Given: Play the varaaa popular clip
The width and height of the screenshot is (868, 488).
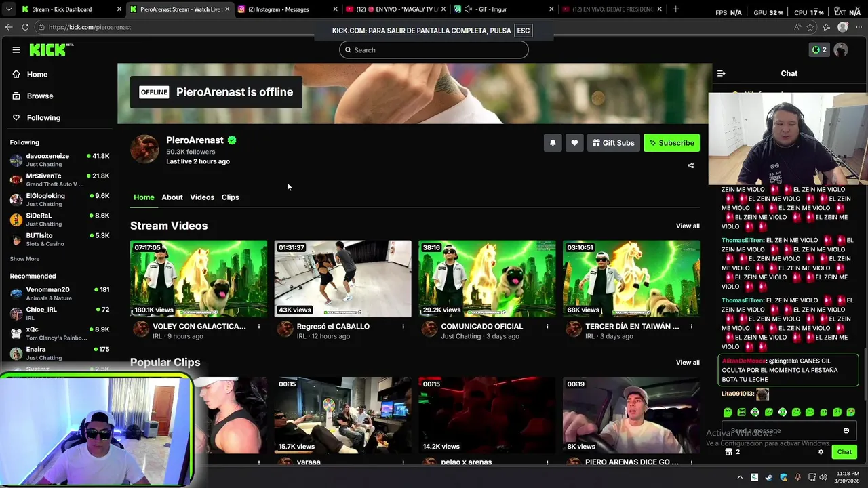Looking at the screenshot, I should coord(342,415).
